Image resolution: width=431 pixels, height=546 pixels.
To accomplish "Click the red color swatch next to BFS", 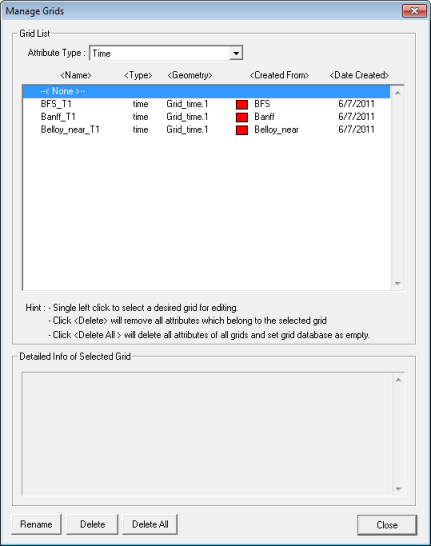I will 242,104.
